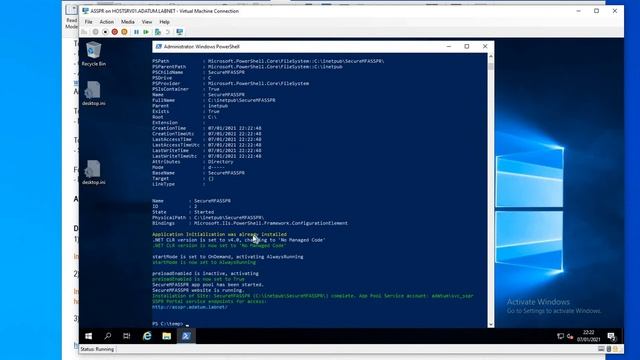Image resolution: width=640 pixels, height=360 pixels.
Task: Click the Revert toolbar icon
Action: point(167,32)
